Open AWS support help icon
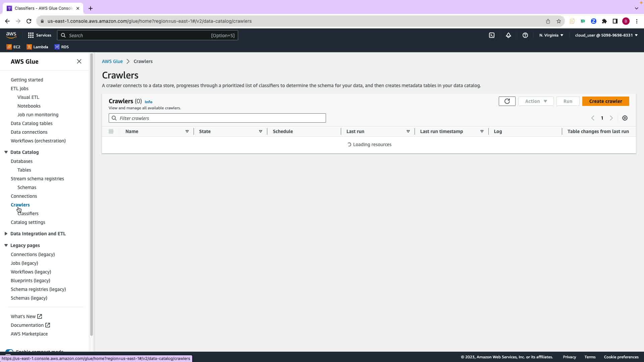This screenshot has width=644, height=362. 525,35
